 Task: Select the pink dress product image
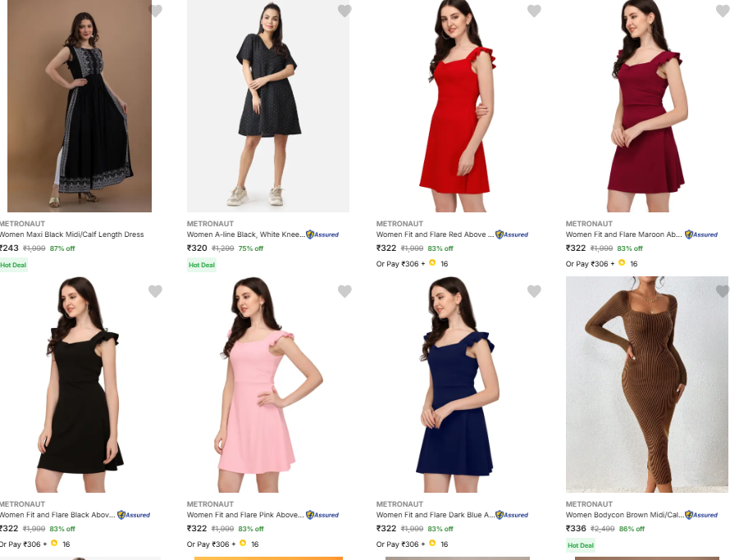tap(267, 384)
